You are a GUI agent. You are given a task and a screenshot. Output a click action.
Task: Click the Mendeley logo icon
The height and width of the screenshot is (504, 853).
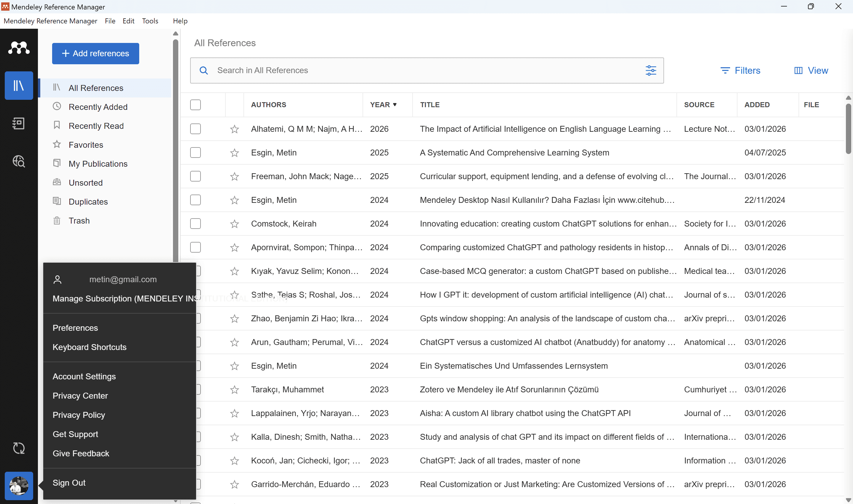click(19, 48)
